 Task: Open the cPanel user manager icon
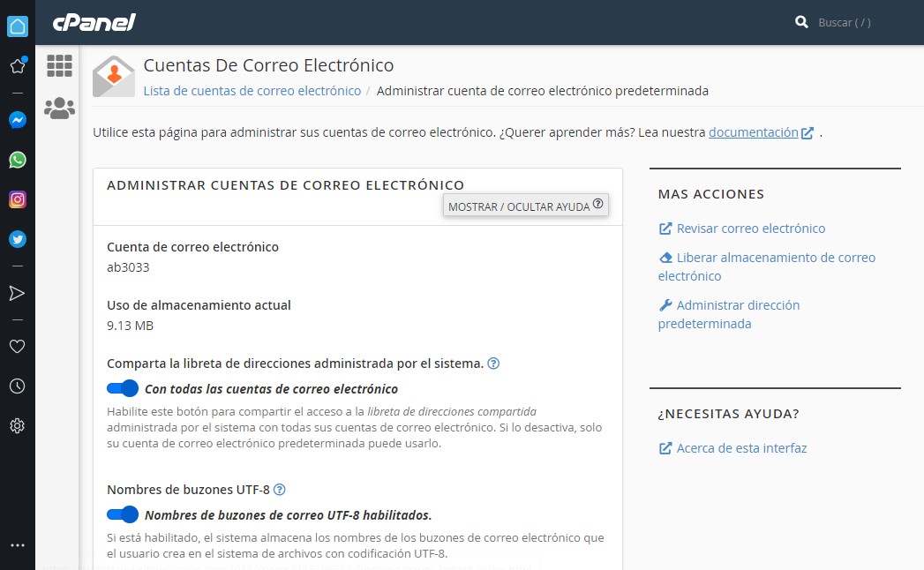coord(59,109)
